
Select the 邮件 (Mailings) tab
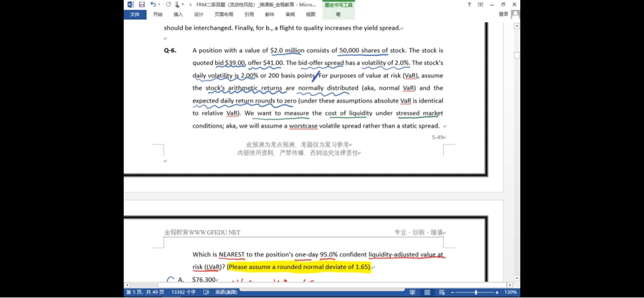point(269,14)
